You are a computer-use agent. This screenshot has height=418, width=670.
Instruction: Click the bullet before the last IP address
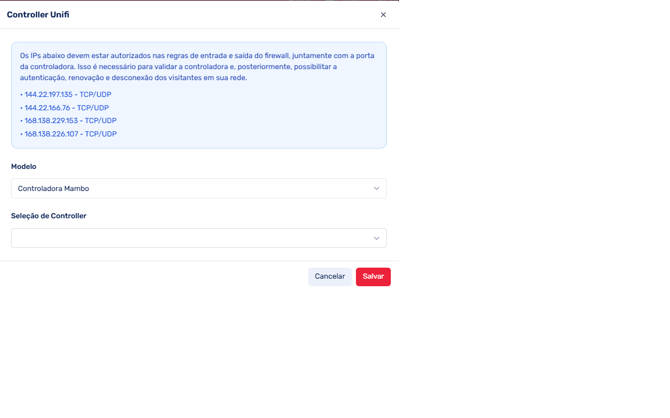[21, 134]
